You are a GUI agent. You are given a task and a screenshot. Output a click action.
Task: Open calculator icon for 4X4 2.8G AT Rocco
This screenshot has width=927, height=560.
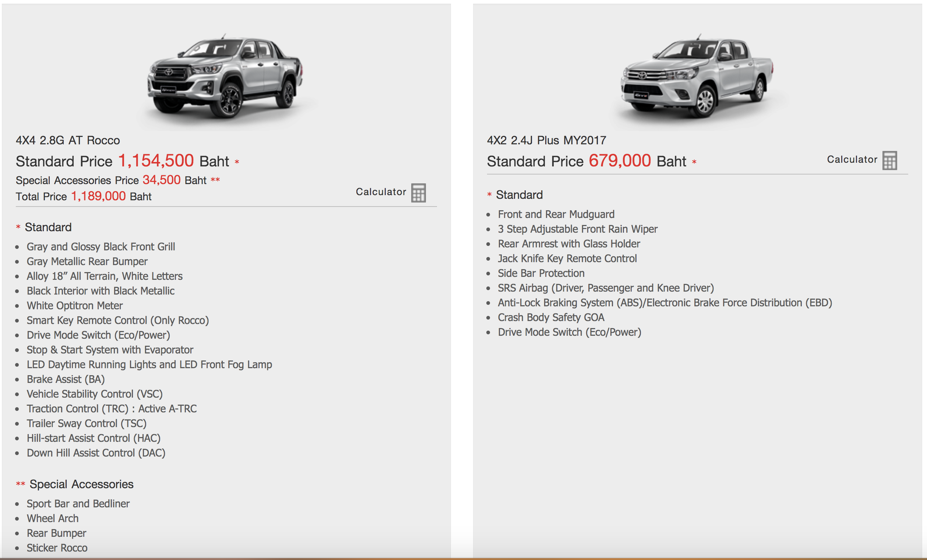point(418,193)
